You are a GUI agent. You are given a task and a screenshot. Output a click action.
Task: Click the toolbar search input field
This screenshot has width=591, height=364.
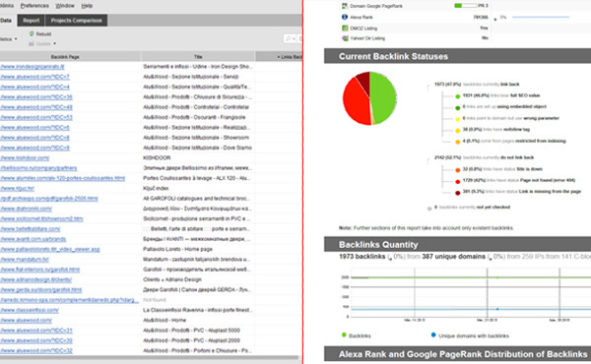coord(299,38)
